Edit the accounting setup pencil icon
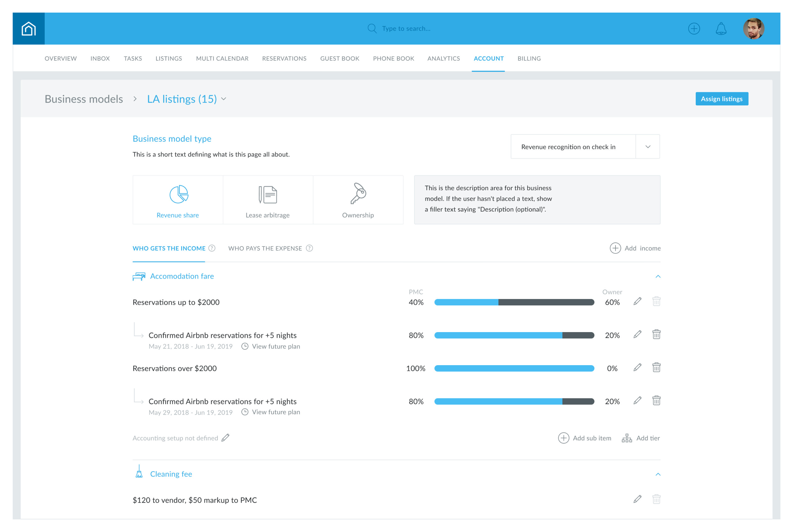Image resolution: width=793 pixels, height=532 pixels. point(226,438)
